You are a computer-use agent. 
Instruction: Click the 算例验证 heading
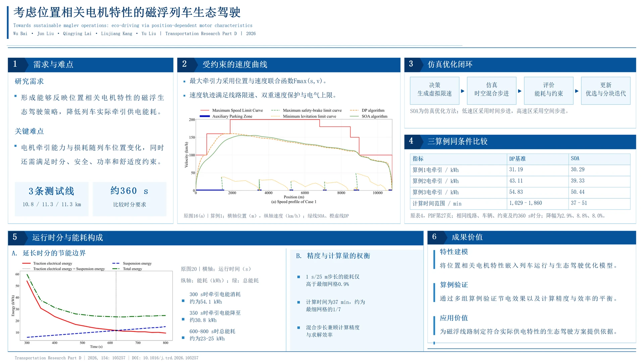[454, 285]
